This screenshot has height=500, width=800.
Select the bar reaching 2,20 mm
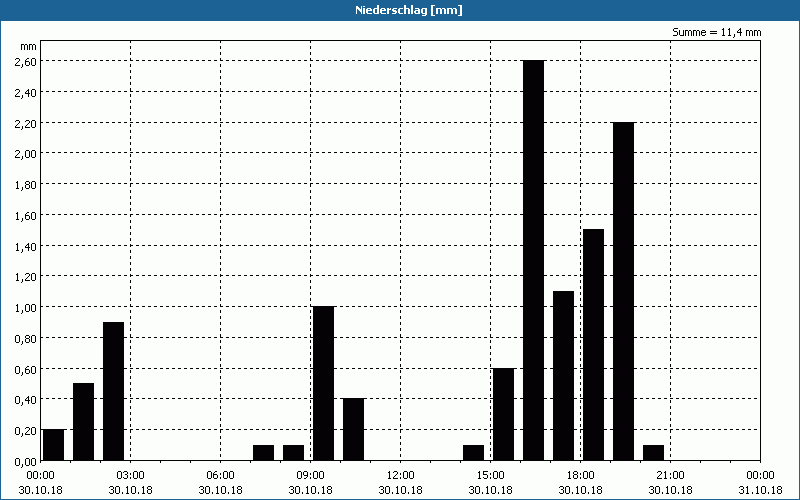click(623, 291)
